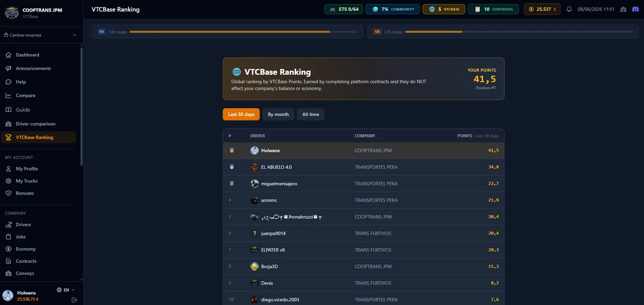Click the 7% Community badge
644x305 pixels.
coord(393,9)
